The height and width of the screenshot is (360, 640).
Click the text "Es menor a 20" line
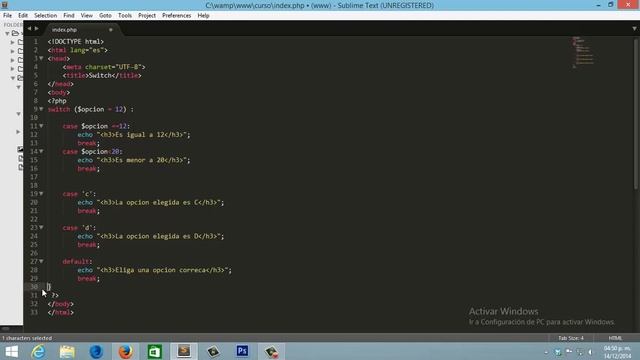134,160
